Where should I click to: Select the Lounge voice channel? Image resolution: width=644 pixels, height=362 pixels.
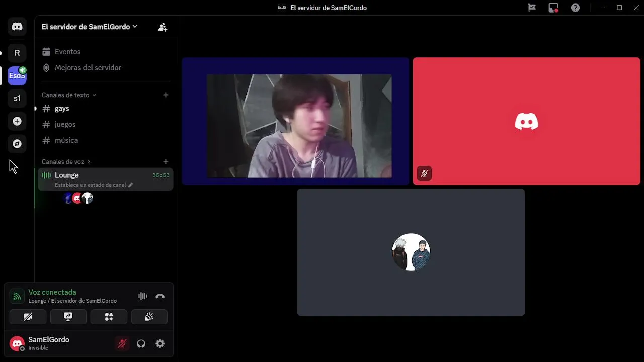pos(106,179)
